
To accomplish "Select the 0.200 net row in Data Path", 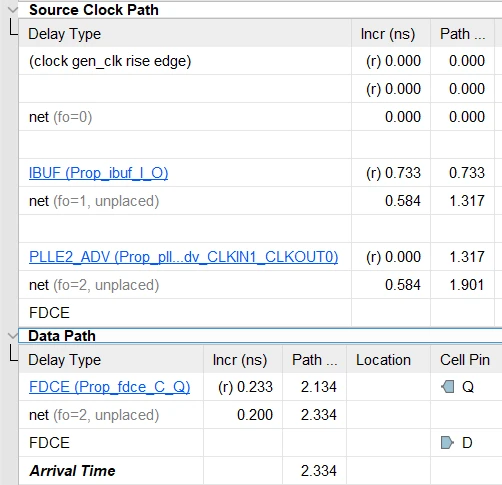I will pos(260,415).
